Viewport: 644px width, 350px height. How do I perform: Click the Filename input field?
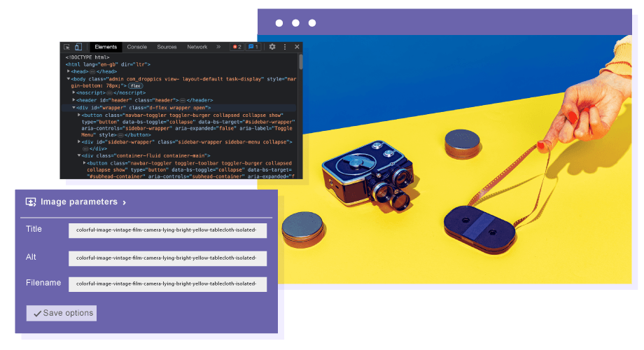[167, 284]
